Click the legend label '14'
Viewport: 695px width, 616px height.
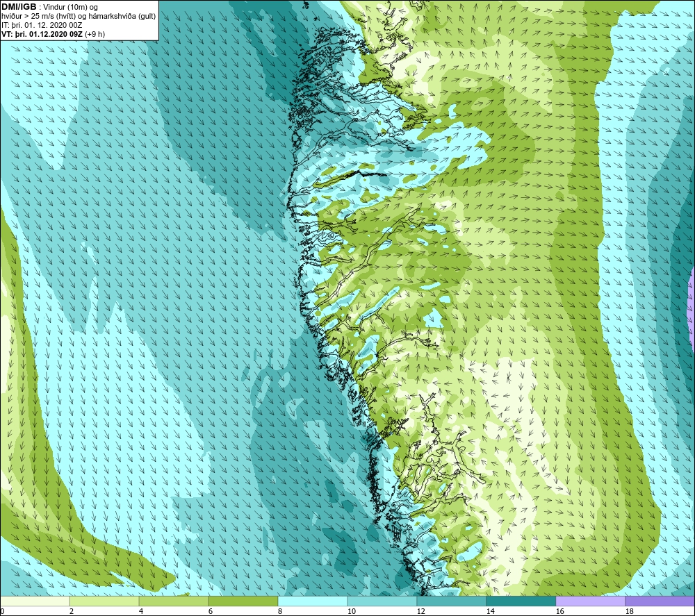tap(491, 611)
